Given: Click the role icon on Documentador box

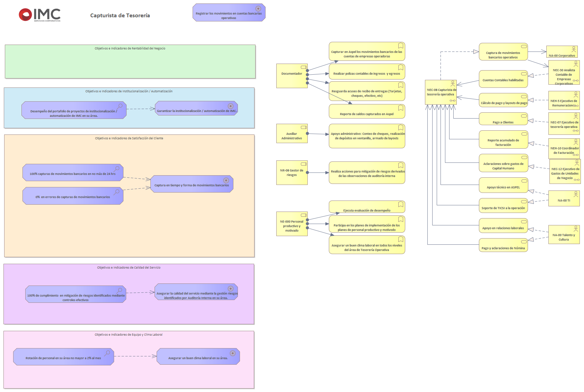Looking at the screenshot, I should [x=304, y=67].
